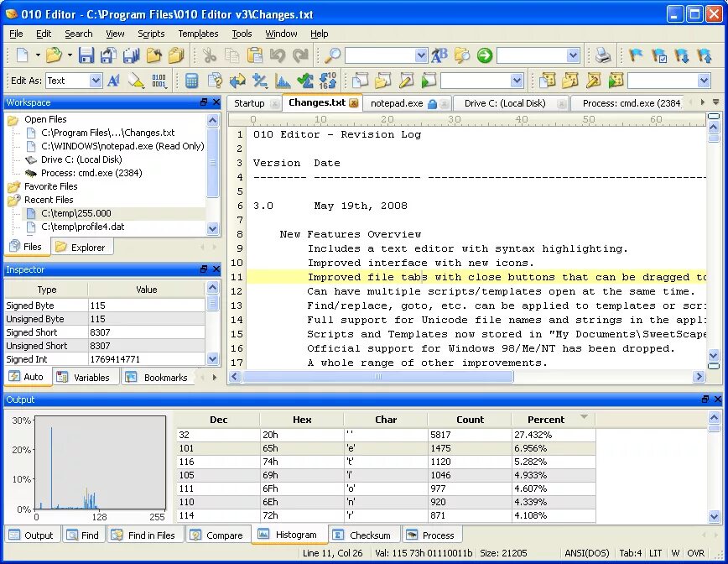Click the Checksum green check icon
Viewport: 728px width, 564px height.
305,81
